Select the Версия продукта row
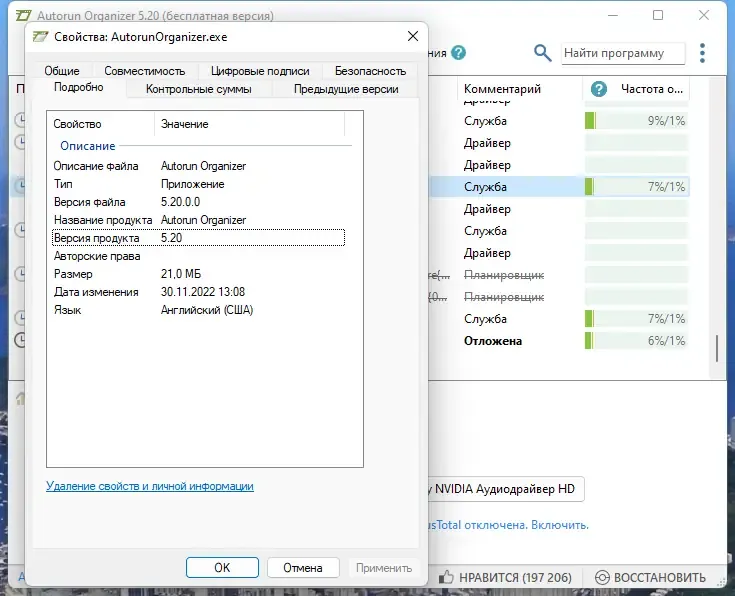 point(198,238)
